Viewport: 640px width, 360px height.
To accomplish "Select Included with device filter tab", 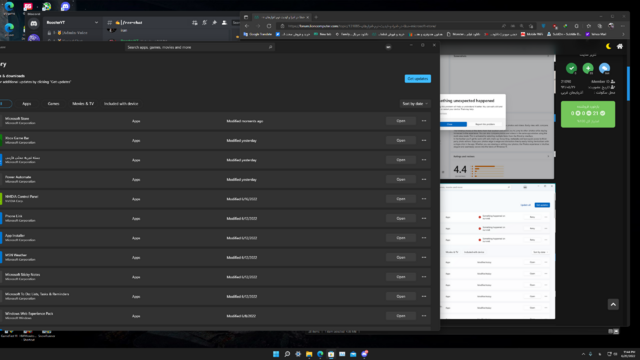I will 121,104.
